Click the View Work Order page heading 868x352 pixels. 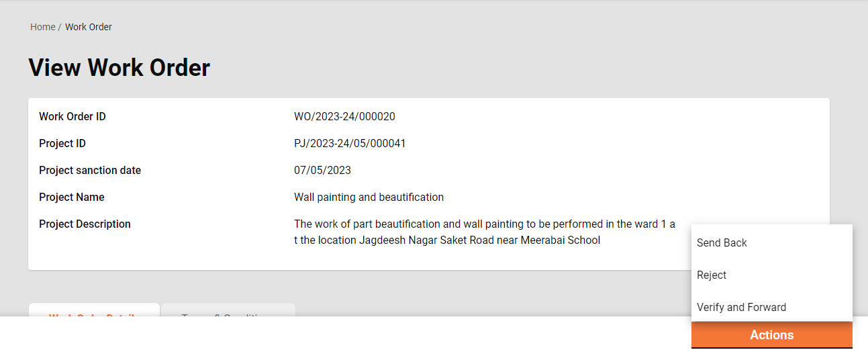pyautogui.click(x=119, y=68)
